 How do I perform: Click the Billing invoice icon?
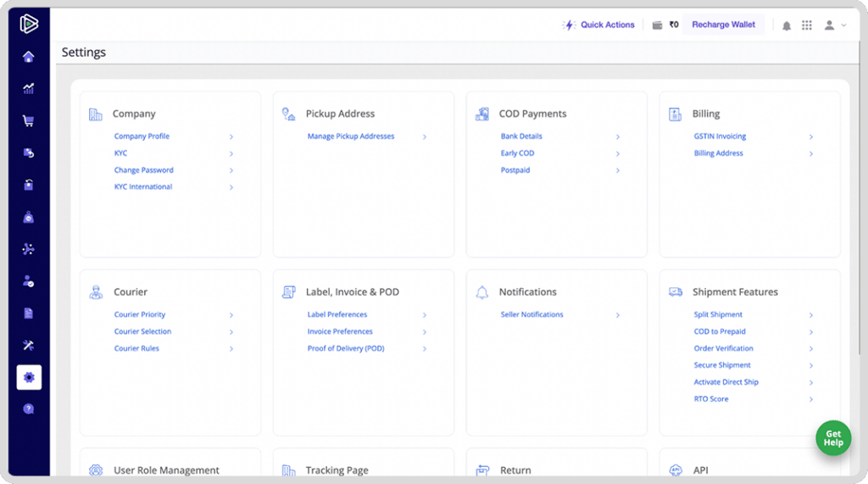pyautogui.click(x=676, y=114)
